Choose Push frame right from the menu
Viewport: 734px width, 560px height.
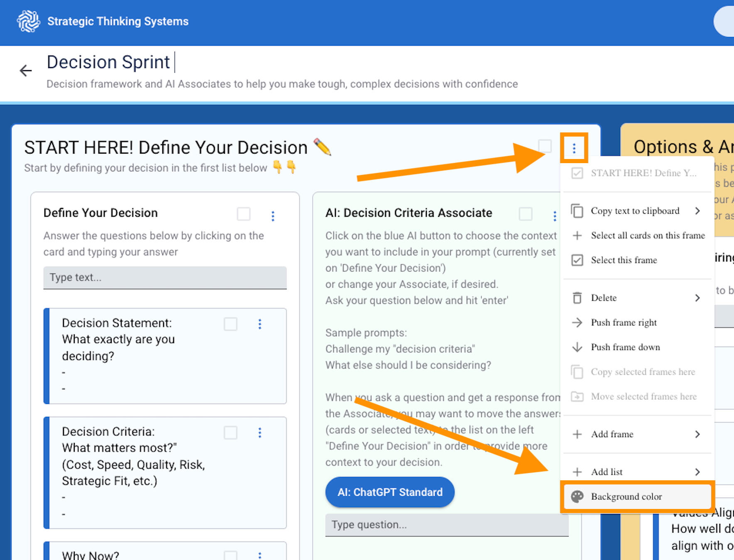624,323
